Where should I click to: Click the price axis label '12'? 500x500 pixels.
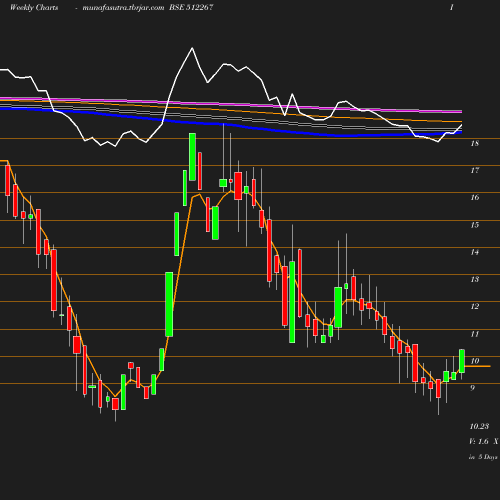coord(475,306)
